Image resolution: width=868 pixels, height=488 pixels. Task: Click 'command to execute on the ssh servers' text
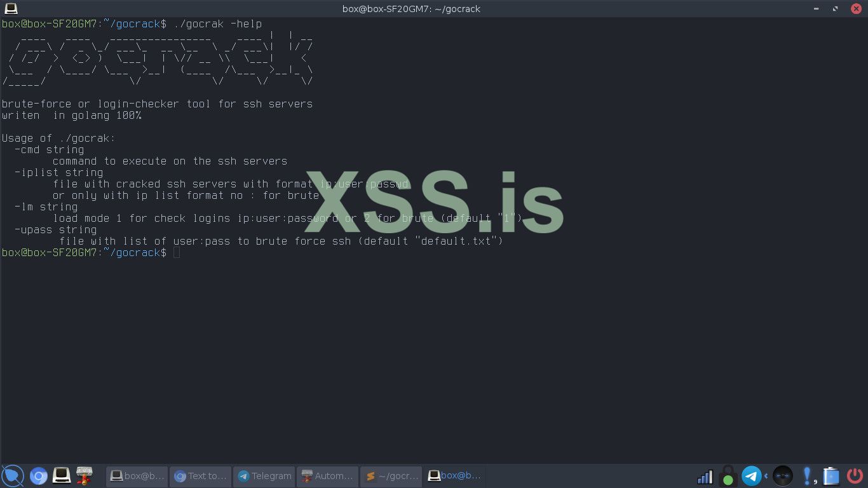point(170,161)
